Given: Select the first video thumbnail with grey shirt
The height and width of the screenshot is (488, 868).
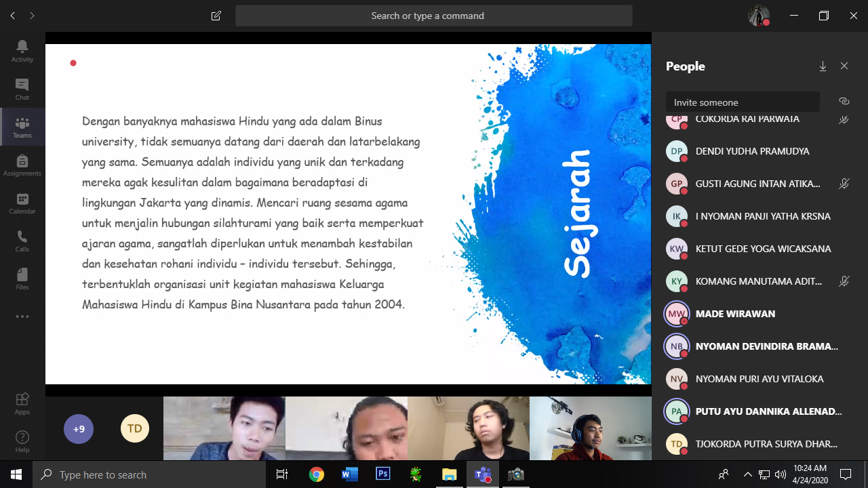Looking at the screenshot, I should 224,428.
